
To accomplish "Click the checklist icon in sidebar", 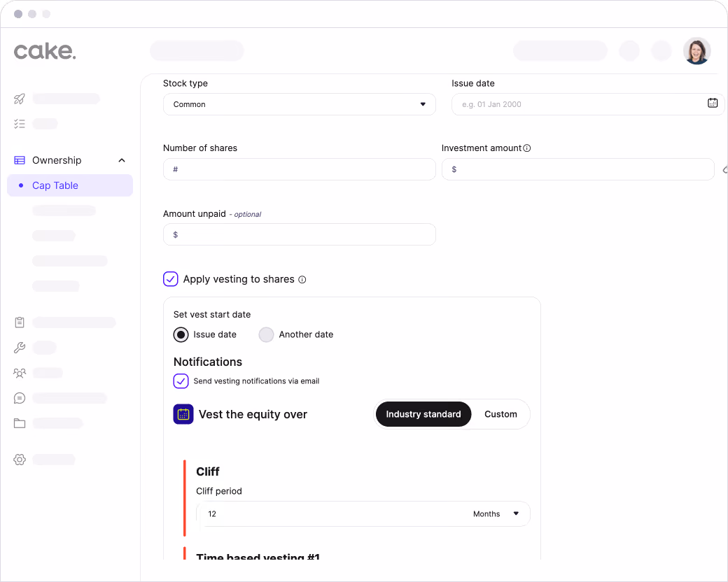I will (x=20, y=124).
